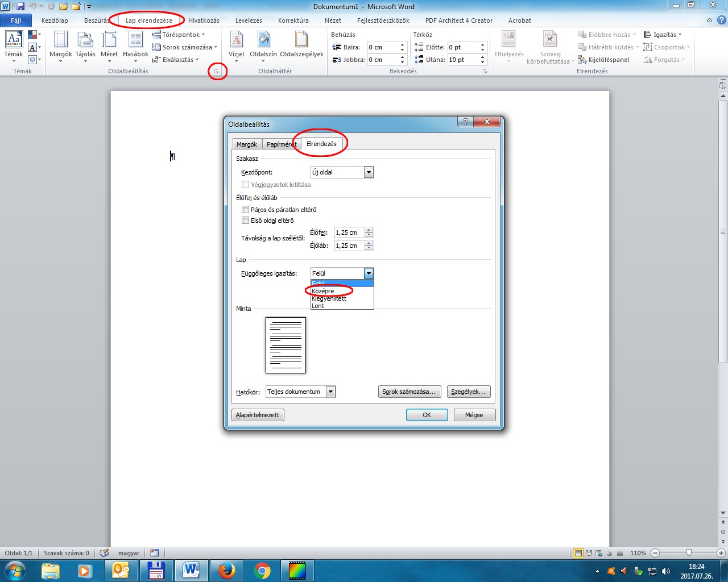Confirm the dialog with OK
The height and width of the screenshot is (582, 728).
pos(427,415)
